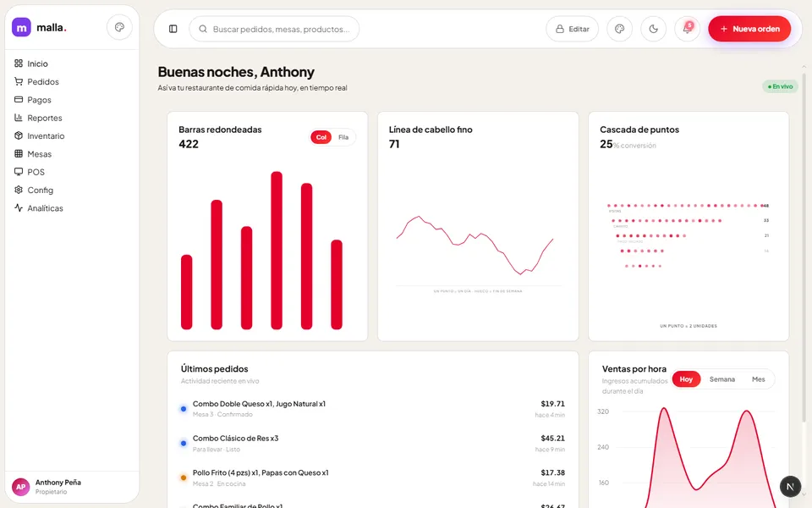
Task: Switch sales chart to Semana tab
Action: point(721,379)
